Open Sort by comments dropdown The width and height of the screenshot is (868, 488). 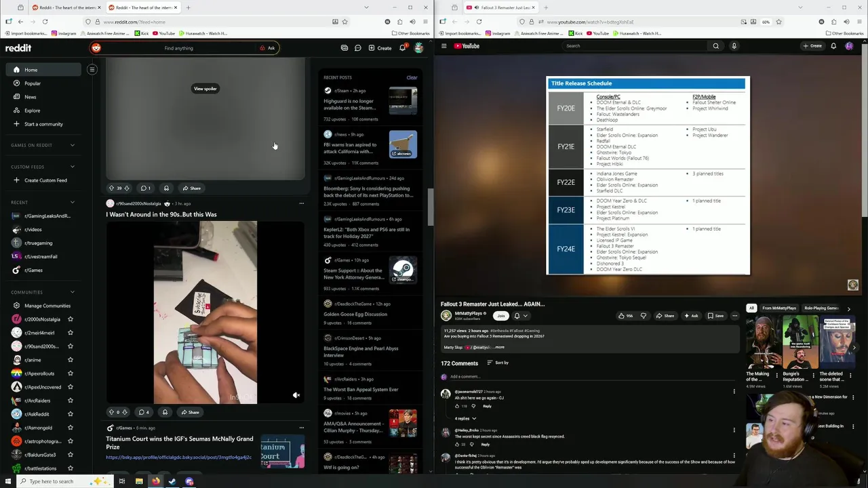498,363
